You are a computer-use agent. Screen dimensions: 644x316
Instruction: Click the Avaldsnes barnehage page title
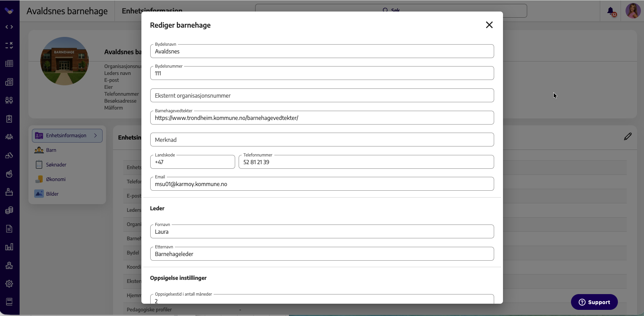(x=67, y=11)
